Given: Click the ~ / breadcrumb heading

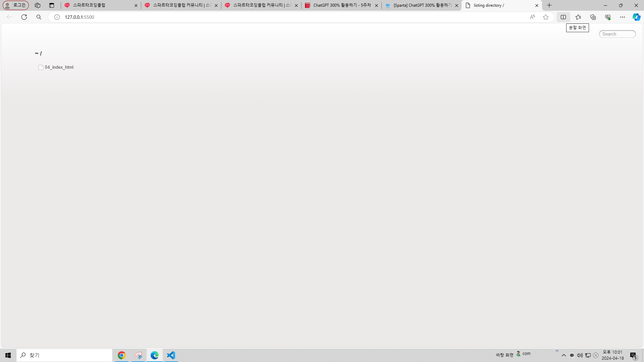Looking at the screenshot, I should [x=38, y=53].
